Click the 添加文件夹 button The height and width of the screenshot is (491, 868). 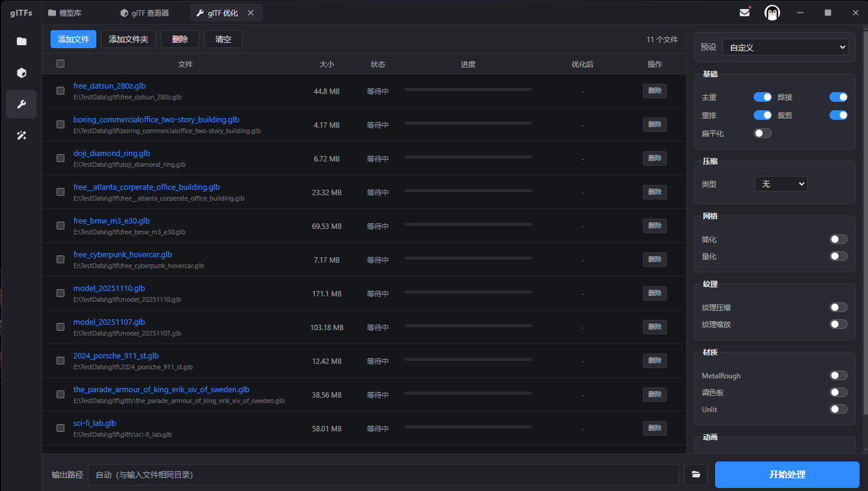[128, 39]
